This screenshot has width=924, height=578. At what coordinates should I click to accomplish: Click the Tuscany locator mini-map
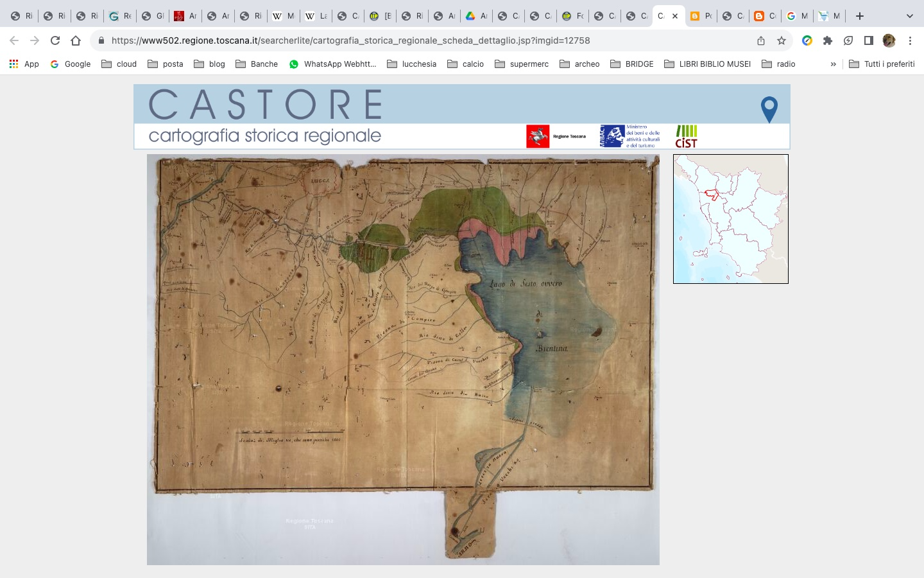point(731,219)
